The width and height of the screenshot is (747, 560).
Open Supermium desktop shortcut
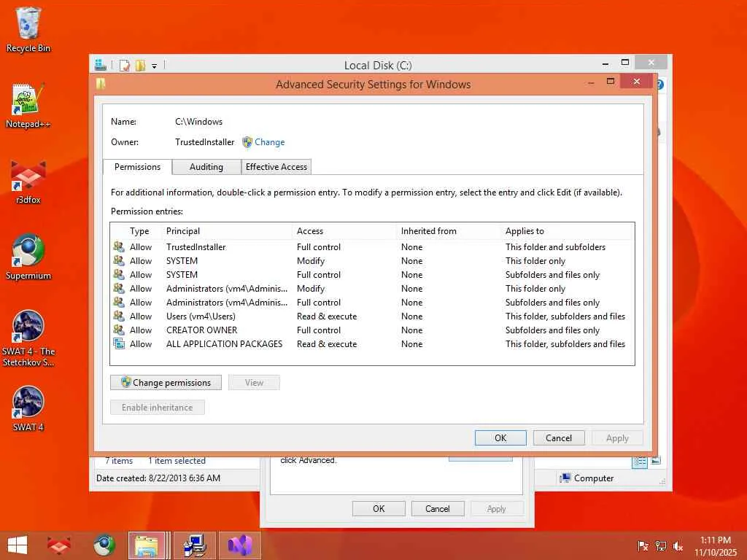click(x=28, y=257)
